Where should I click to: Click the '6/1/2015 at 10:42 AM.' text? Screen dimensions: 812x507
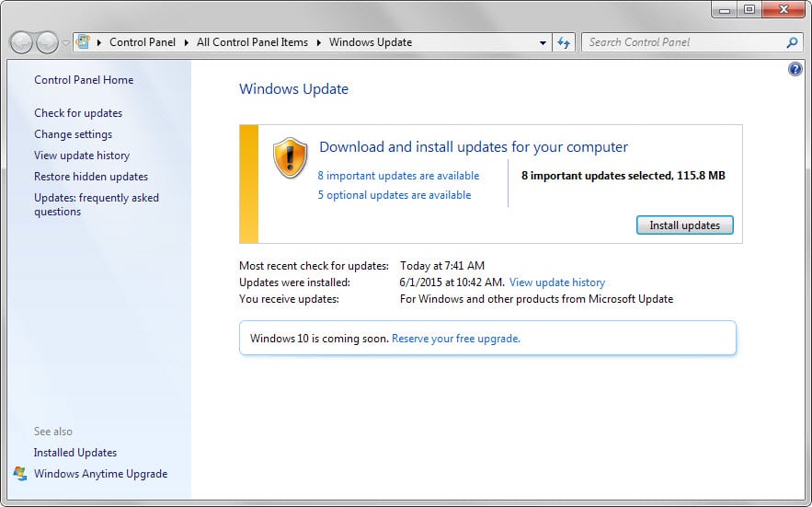(452, 282)
